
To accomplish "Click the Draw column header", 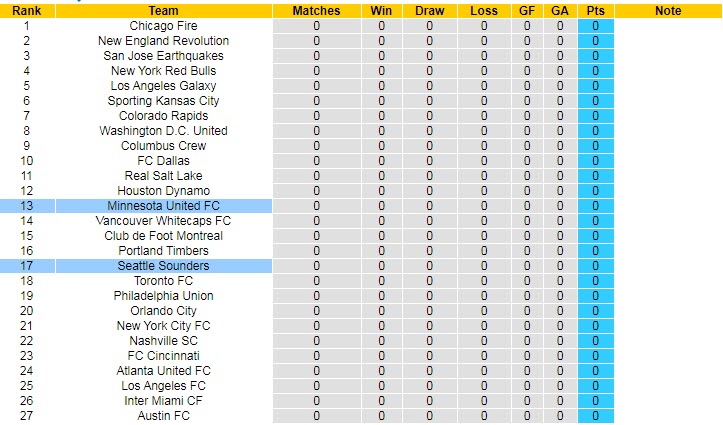I will [x=430, y=11].
